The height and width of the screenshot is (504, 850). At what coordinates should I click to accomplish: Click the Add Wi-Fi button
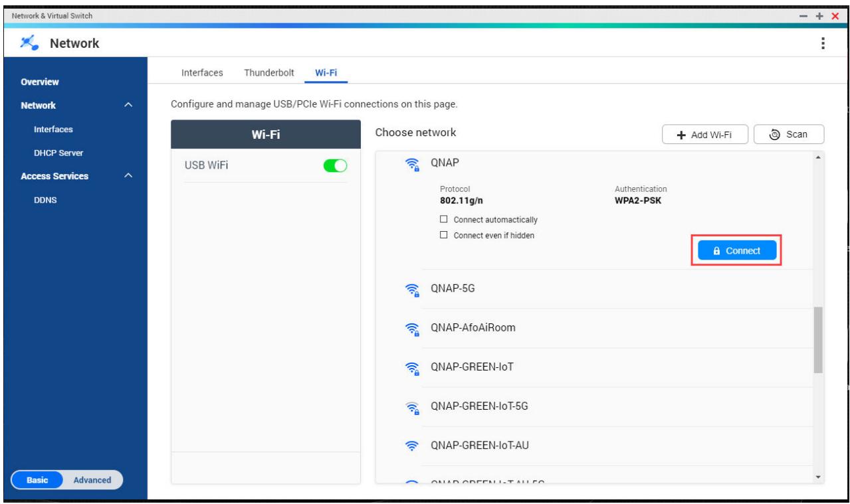pyautogui.click(x=705, y=135)
